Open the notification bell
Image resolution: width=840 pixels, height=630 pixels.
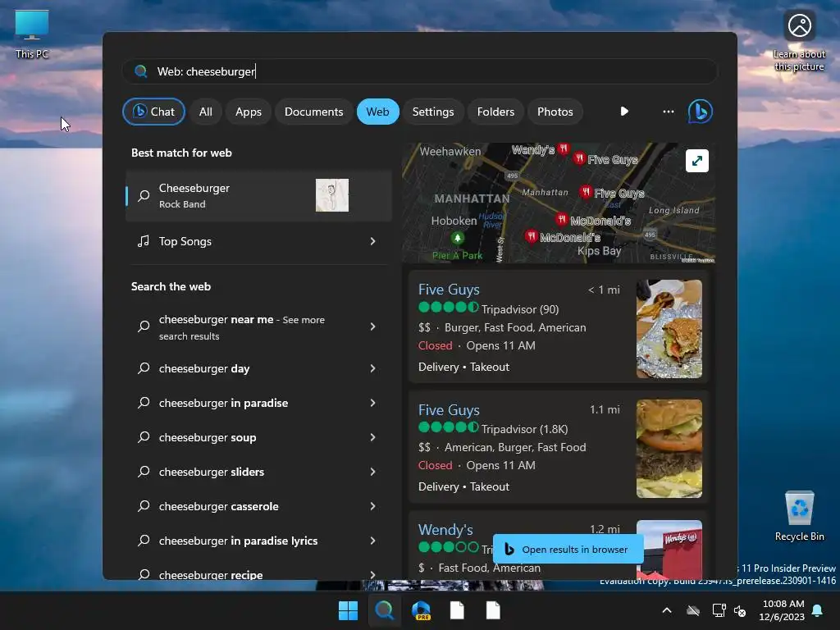(817, 610)
